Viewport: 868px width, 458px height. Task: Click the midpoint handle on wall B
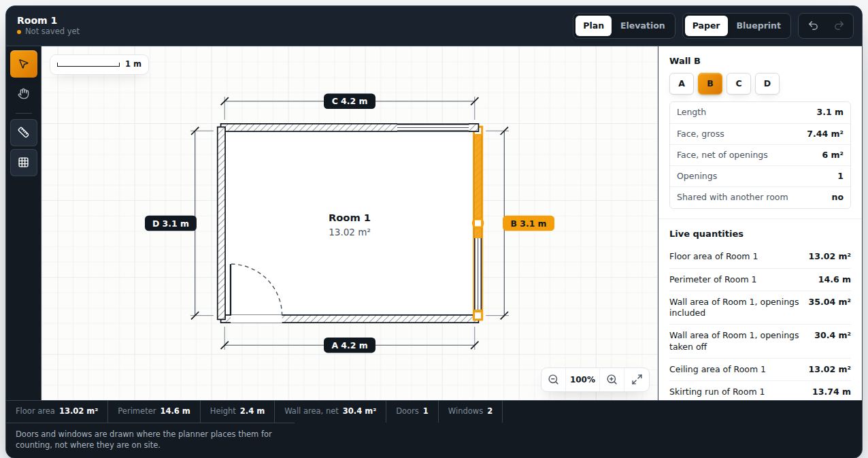click(478, 223)
